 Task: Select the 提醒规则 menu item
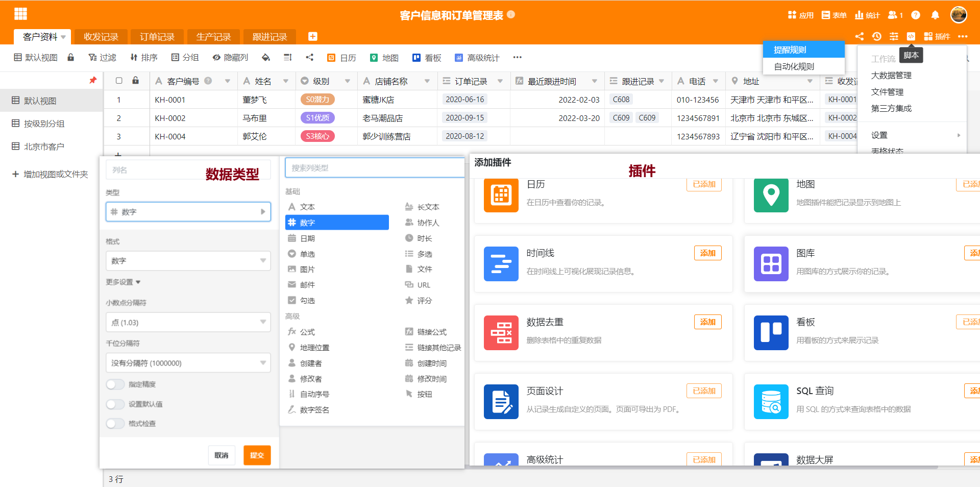(803, 50)
